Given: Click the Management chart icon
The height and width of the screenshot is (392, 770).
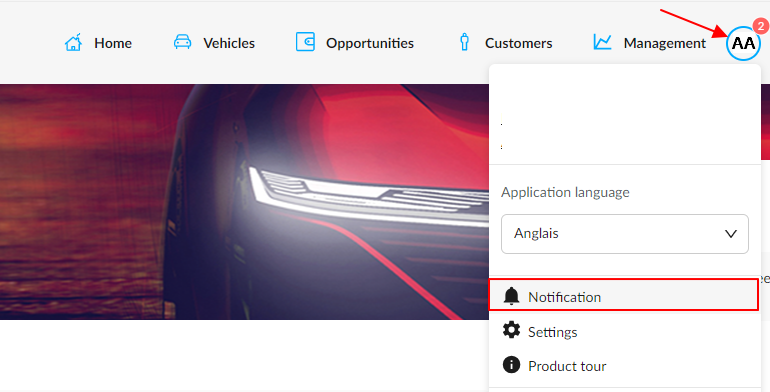Looking at the screenshot, I should 602,42.
